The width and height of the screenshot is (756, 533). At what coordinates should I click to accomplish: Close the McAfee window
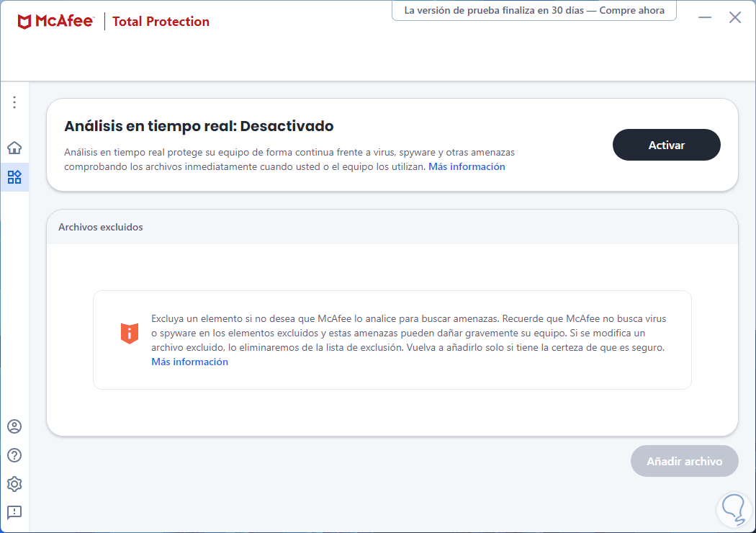coord(735,17)
